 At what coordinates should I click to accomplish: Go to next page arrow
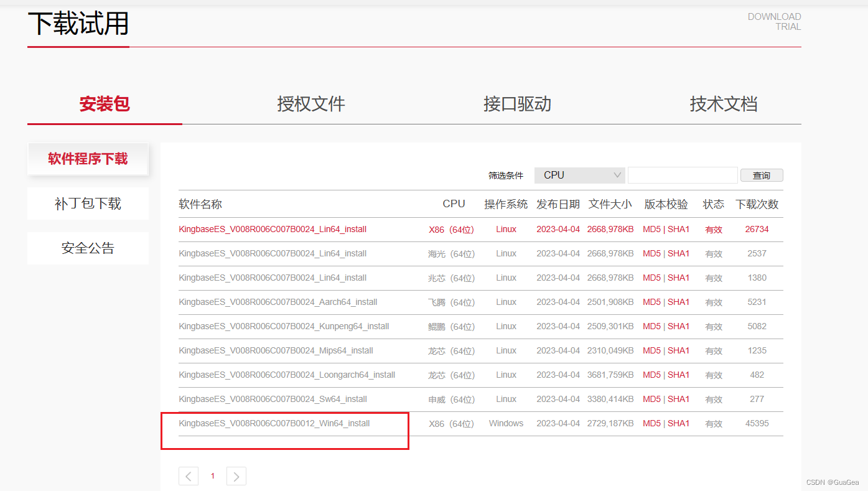click(x=236, y=476)
